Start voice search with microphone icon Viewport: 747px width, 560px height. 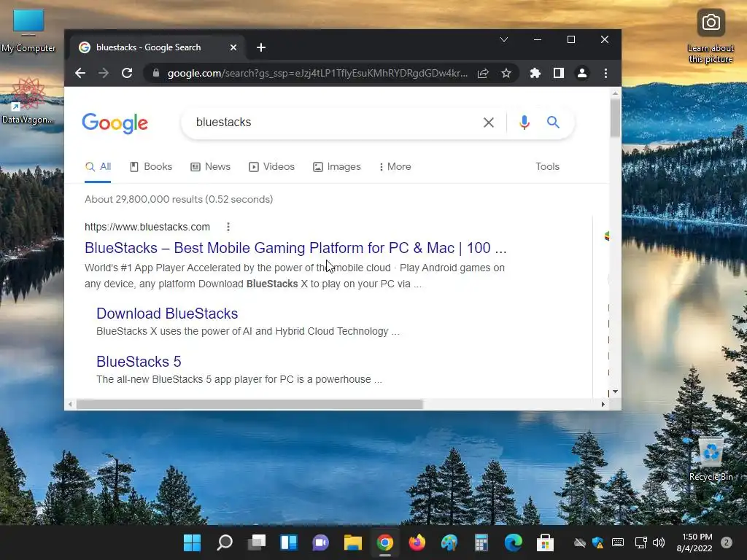point(524,122)
